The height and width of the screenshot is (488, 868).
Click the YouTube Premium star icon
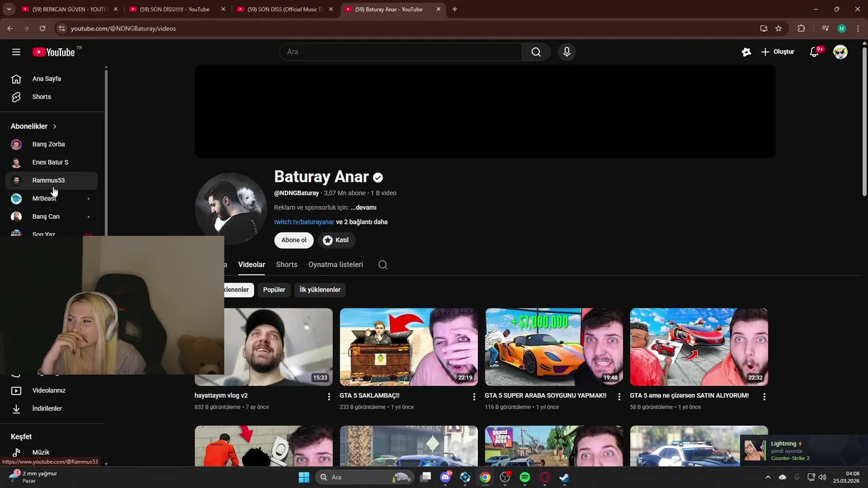pyautogui.click(x=747, y=52)
